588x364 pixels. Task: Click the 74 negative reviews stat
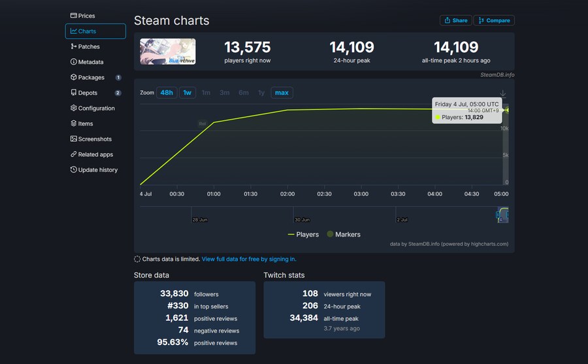pos(208,330)
